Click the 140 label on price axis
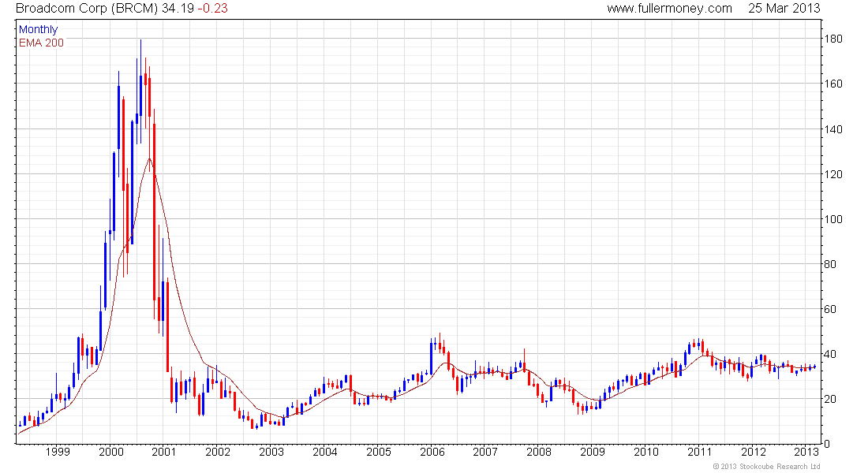 coord(833,129)
